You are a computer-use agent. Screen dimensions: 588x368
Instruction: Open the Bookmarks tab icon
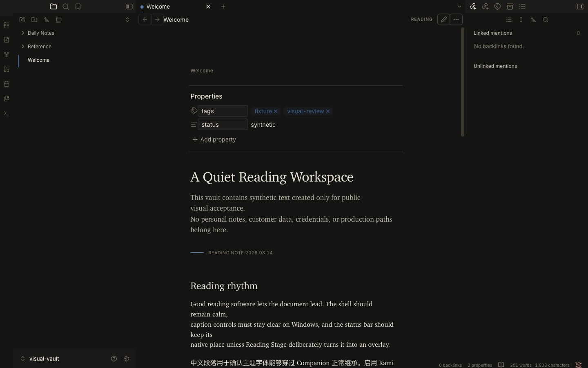tap(78, 7)
